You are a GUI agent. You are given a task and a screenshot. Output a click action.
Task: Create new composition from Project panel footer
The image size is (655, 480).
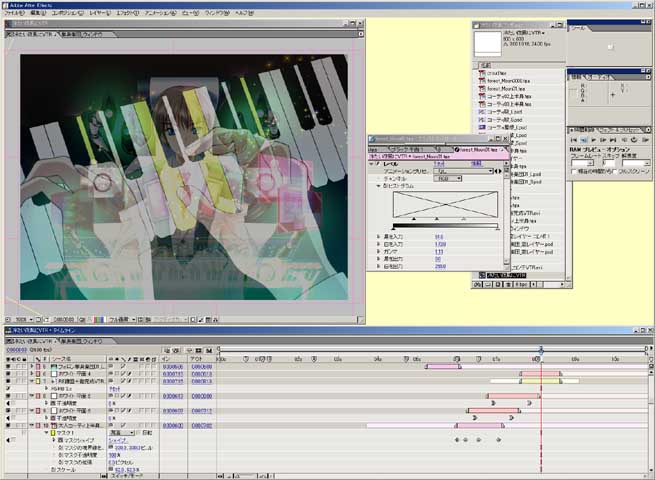point(498,284)
